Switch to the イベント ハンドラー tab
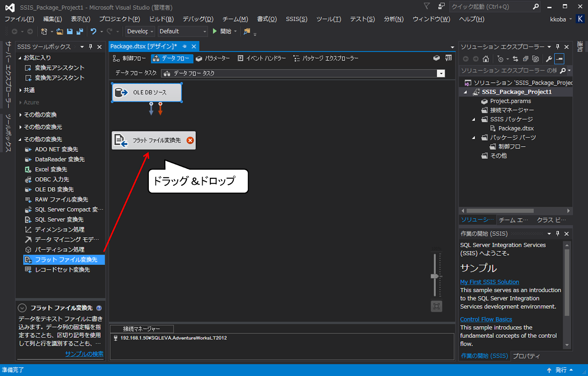Image resolution: width=588 pixels, height=376 pixels. (x=262, y=58)
